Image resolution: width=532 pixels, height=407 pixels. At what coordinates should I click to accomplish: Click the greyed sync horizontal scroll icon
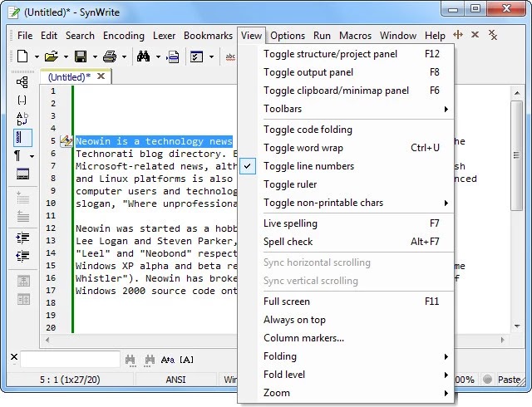(x=23, y=281)
